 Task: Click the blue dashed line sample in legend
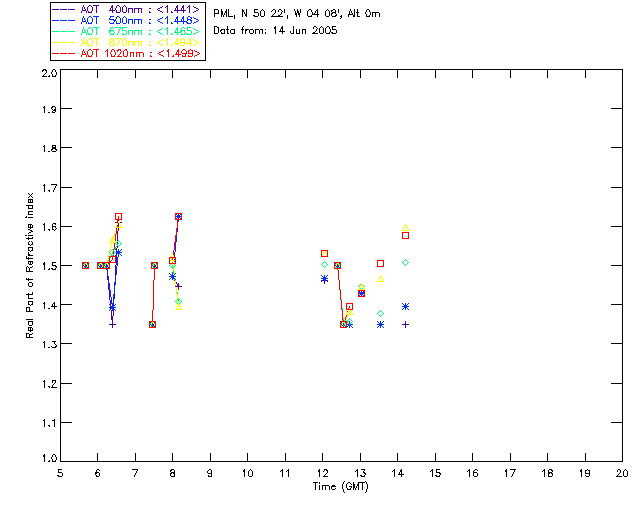pyautogui.click(x=64, y=21)
